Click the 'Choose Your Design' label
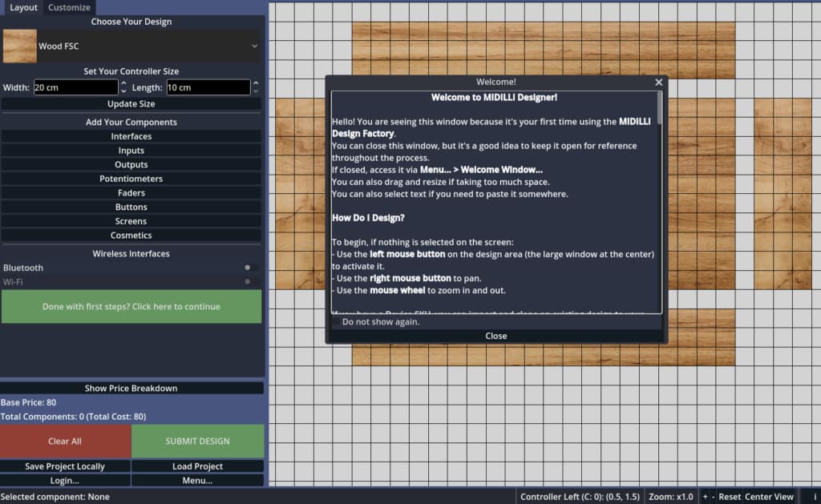This screenshot has height=504, width=821. 131,22
